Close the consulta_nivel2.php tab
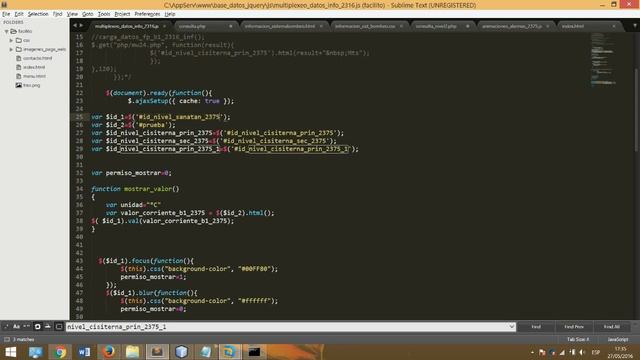Image resolution: width=640 pixels, height=360 pixels. pyautogui.click(x=467, y=26)
